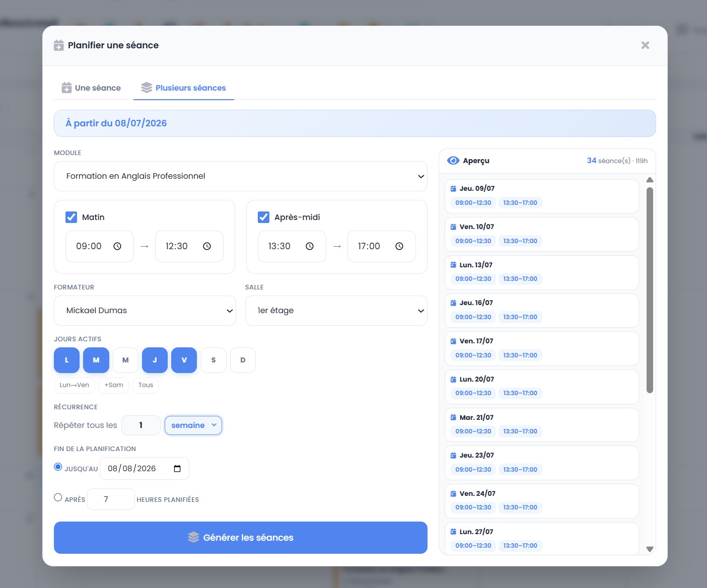Viewport: 707px width, 588px height.
Task: Click clock icon in 12:30 end field
Action: 207,246
